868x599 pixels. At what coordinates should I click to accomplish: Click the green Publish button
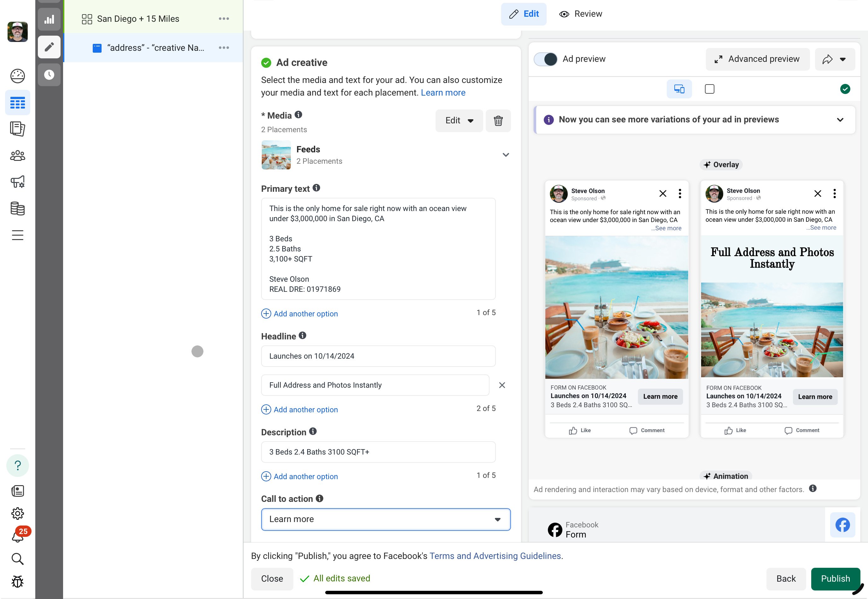click(835, 578)
